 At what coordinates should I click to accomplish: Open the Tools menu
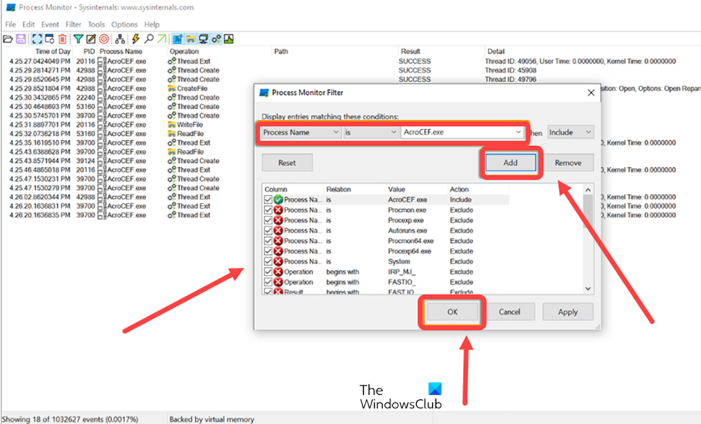tap(96, 24)
